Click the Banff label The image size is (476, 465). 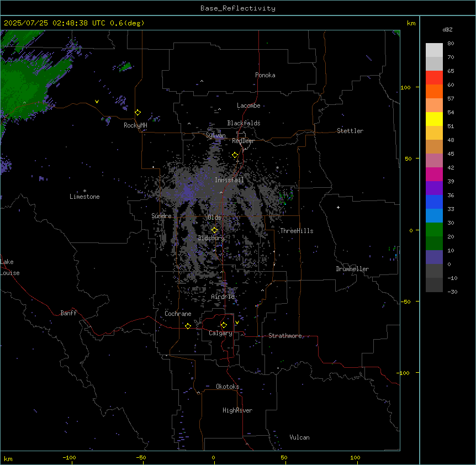(x=68, y=313)
